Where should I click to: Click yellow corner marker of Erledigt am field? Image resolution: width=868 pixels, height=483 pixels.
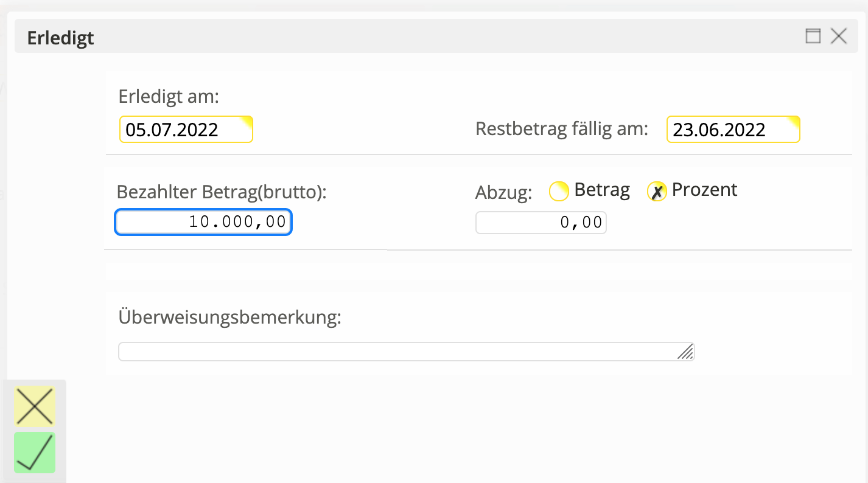247,120
